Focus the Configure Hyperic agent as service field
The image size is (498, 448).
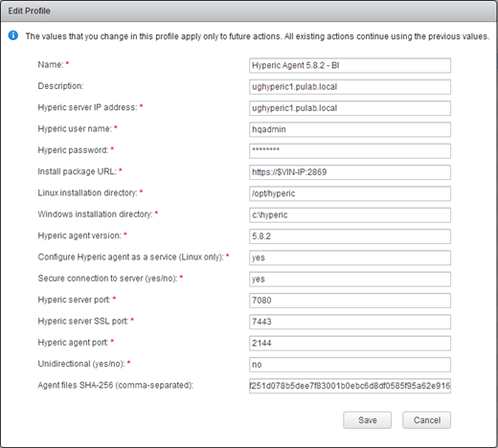pos(350,258)
